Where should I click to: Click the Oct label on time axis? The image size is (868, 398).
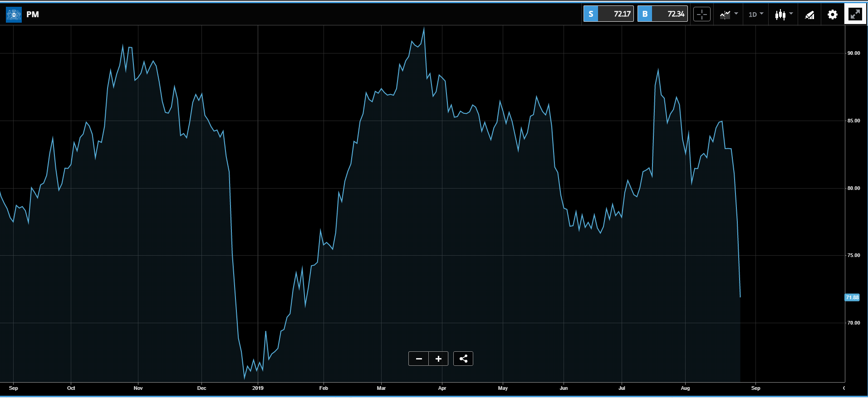[71, 388]
